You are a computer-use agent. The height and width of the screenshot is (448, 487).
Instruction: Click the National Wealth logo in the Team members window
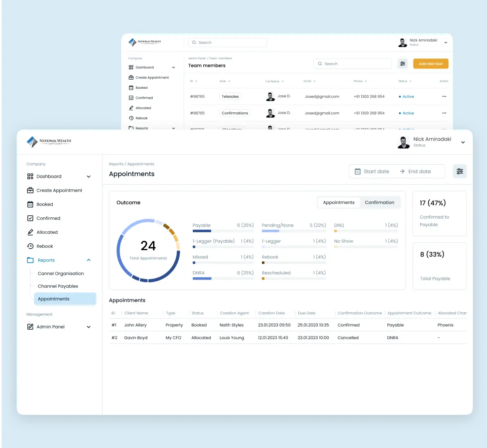[x=145, y=42]
